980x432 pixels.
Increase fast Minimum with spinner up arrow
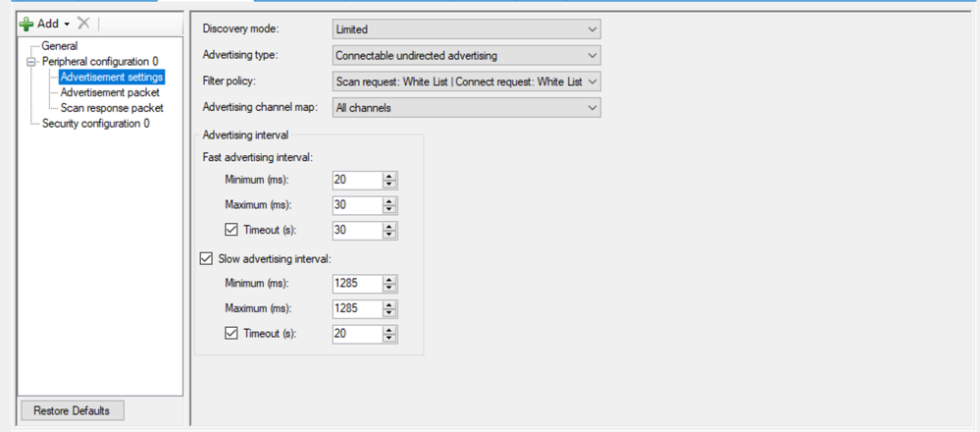coord(390,176)
